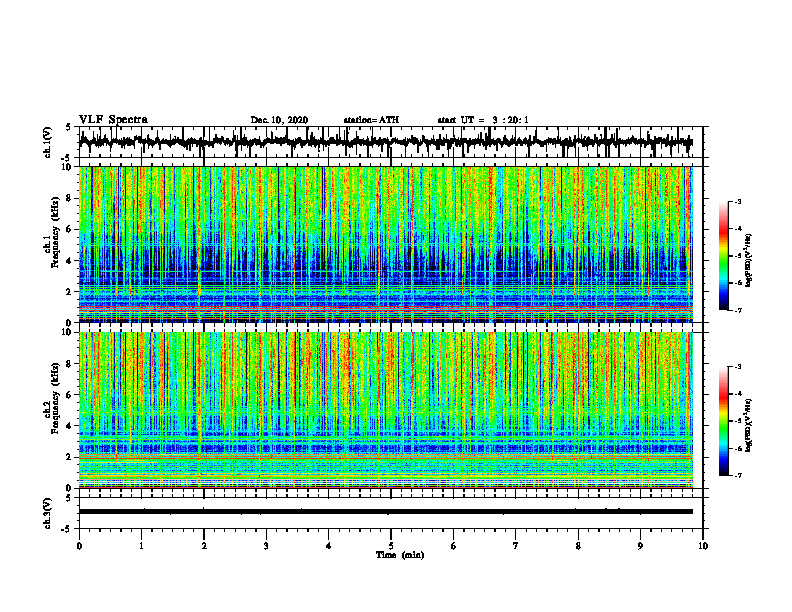Click the ch.2 color scale bar
The width and height of the screenshot is (792, 612).
[724, 421]
